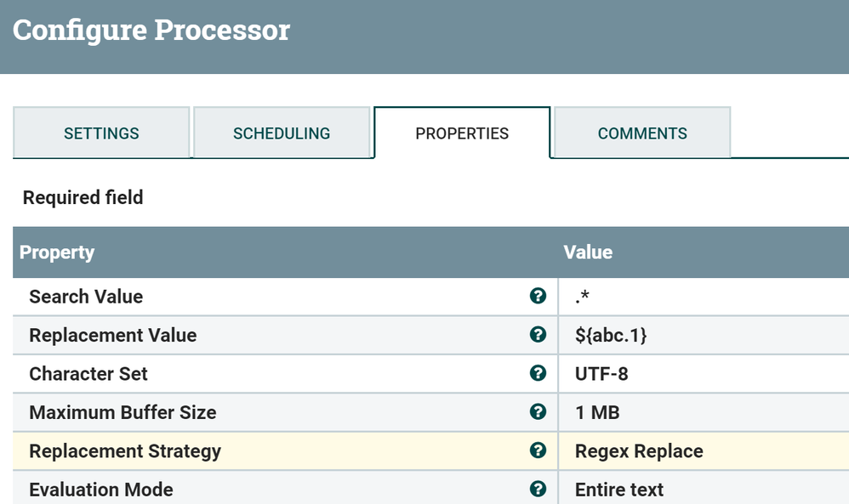This screenshot has width=849, height=504.
Task: Select the Evaluation Mode property name
Action: pyautogui.click(x=101, y=490)
